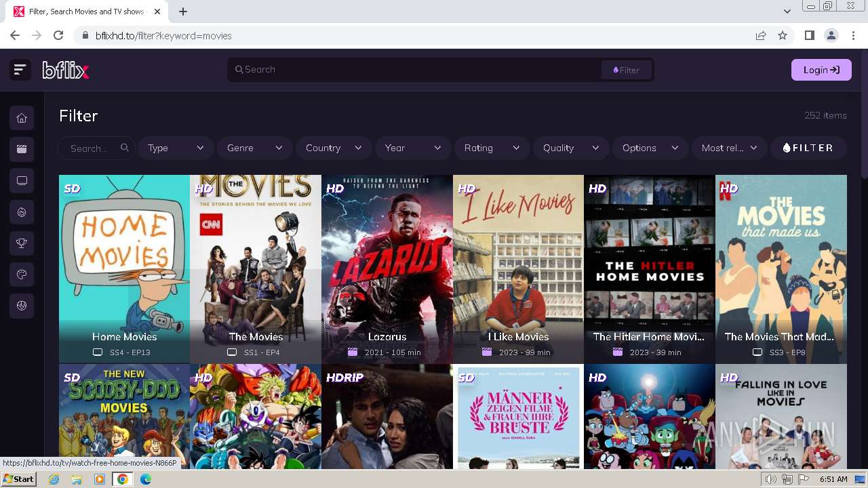Click the 252 items count text
Image resolution: width=868 pixels, height=488 pixels.
point(825,115)
